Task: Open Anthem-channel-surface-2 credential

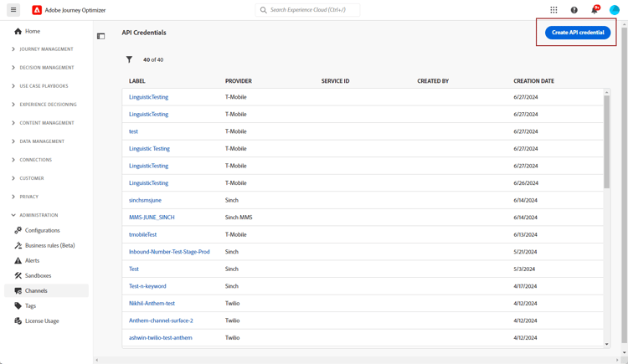Action: pos(161,320)
